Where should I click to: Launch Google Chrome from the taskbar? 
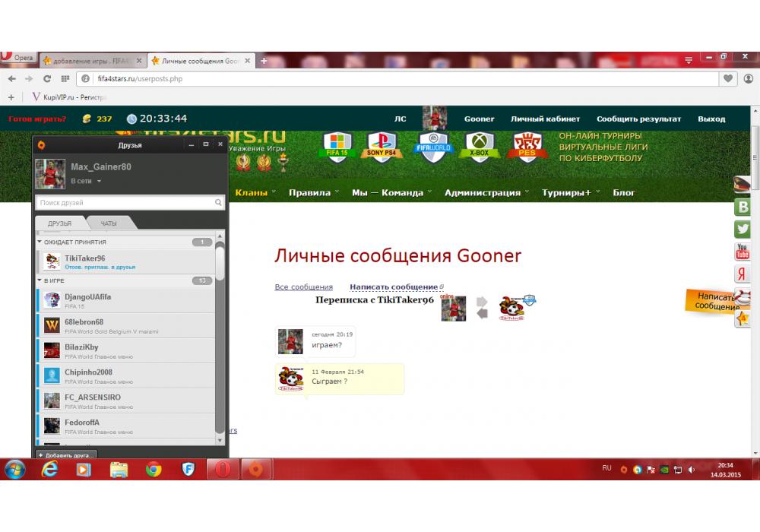(154, 470)
